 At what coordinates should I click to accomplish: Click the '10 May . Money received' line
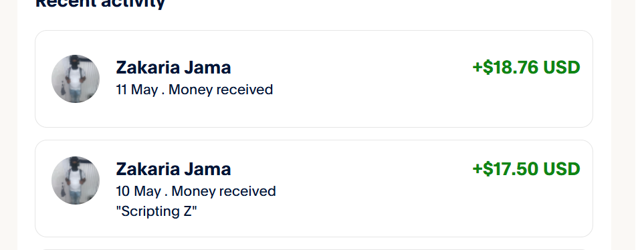pyautogui.click(x=196, y=191)
